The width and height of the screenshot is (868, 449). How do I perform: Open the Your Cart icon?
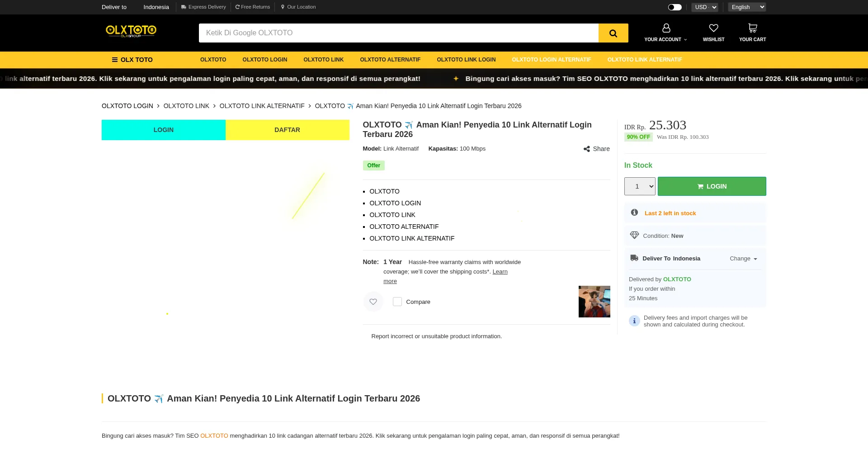752,28
